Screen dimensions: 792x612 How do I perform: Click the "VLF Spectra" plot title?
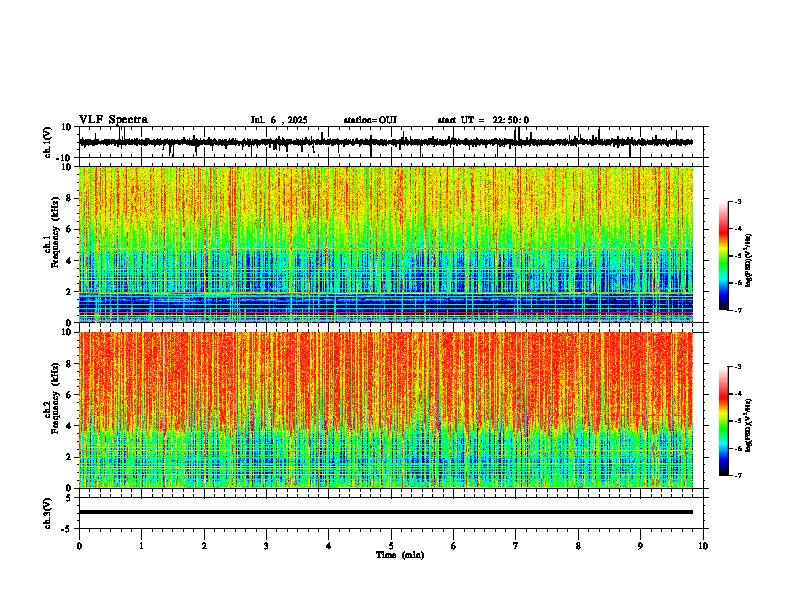113,120
